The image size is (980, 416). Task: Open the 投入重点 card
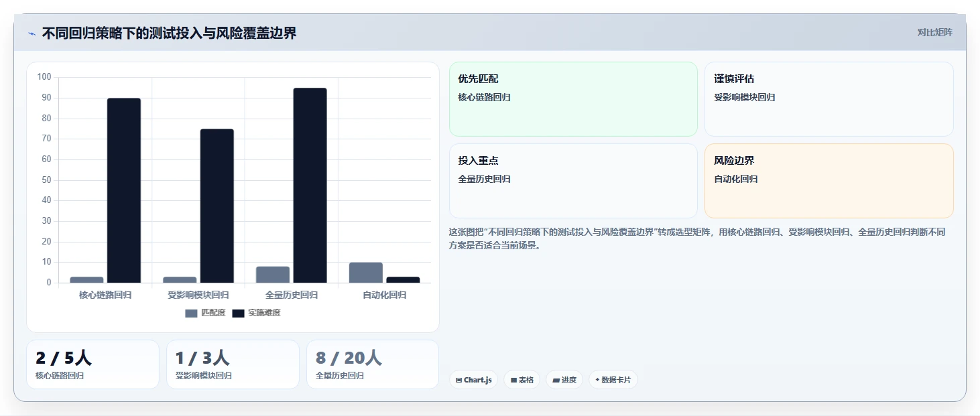[x=573, y=181]
